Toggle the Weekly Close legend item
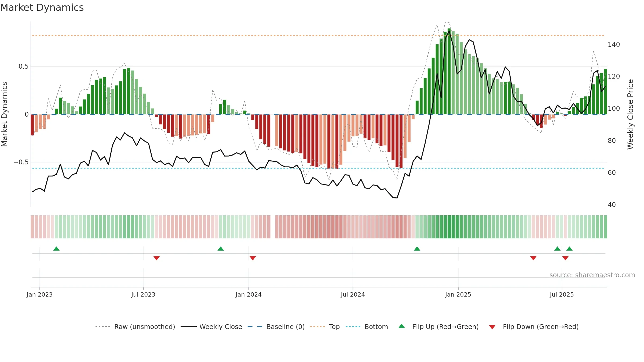Viewport: 644px width, 362px height. [211, 327]
